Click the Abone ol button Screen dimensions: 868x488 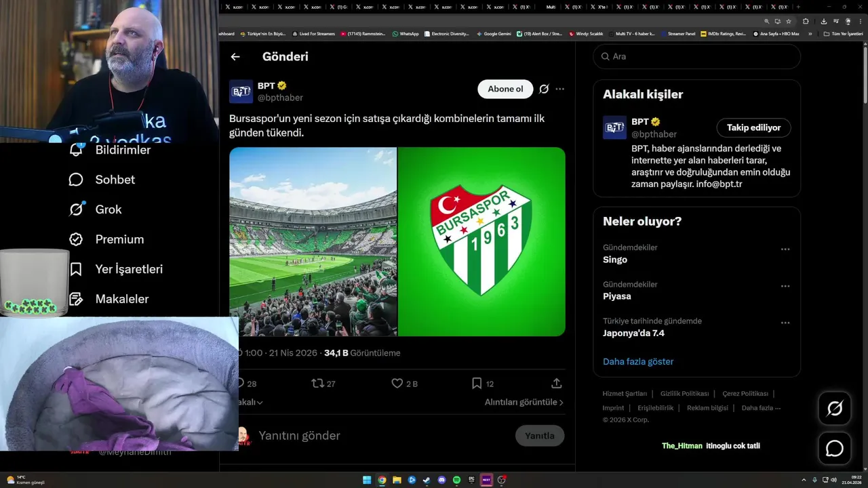point(505,89)
